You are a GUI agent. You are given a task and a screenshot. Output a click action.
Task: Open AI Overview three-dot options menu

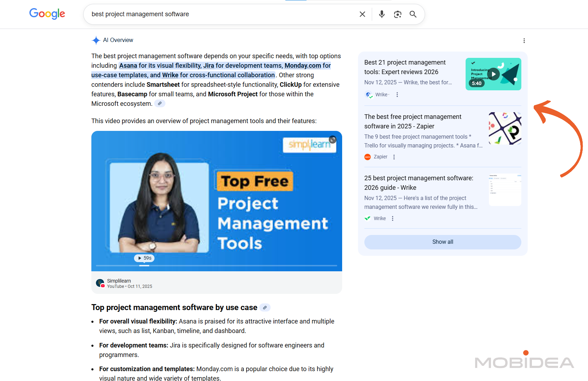[x=524, y=41]
